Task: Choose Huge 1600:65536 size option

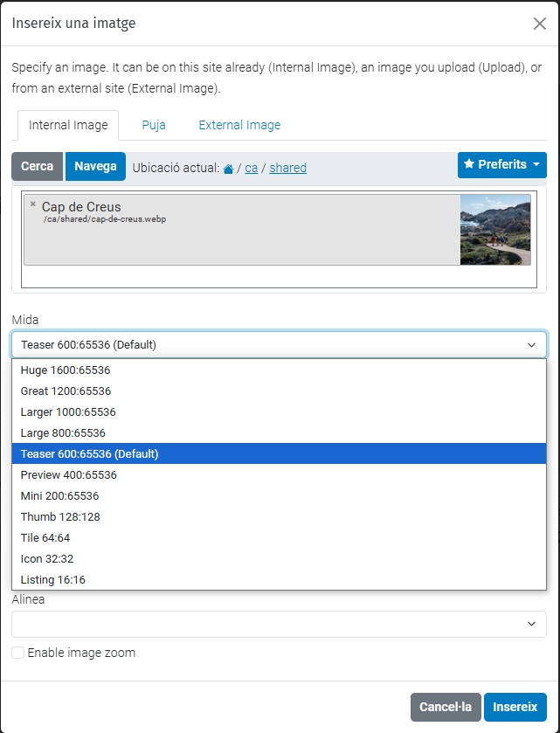Action: (66, 370)
